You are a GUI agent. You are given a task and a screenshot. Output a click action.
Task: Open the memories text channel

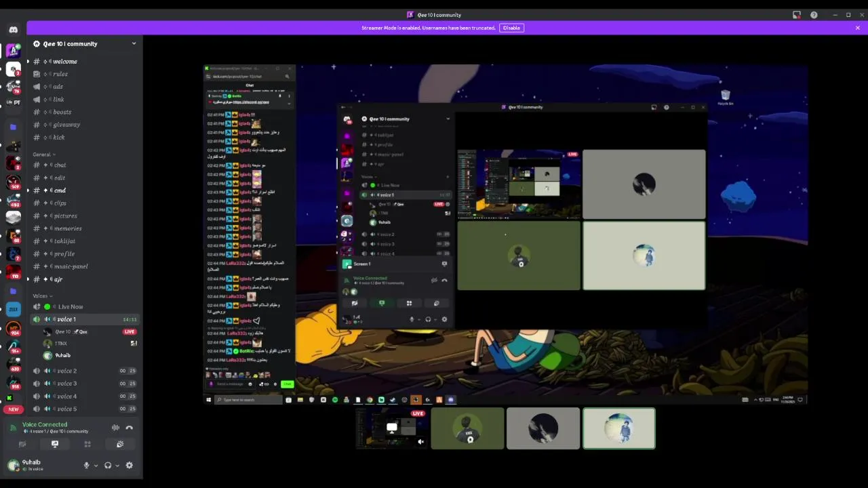tap(85, 228)
